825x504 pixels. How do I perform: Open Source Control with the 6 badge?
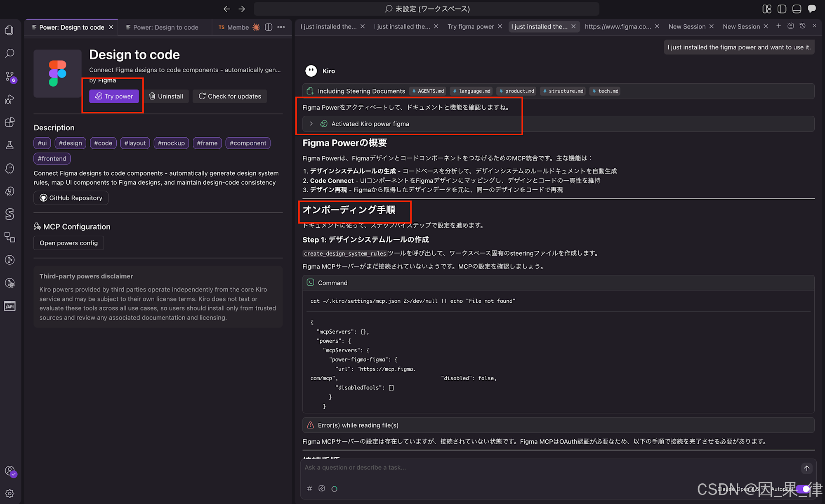tap(10, 76)
